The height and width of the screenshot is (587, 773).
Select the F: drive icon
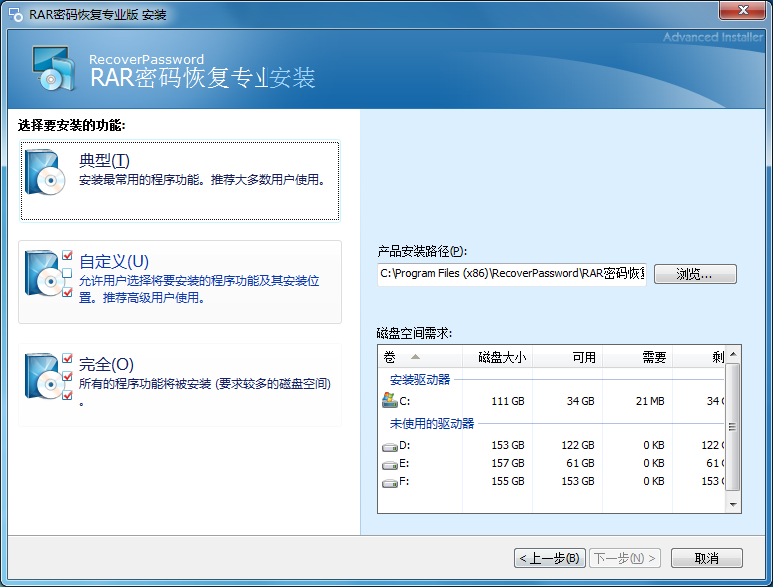(x=390, y=483)
